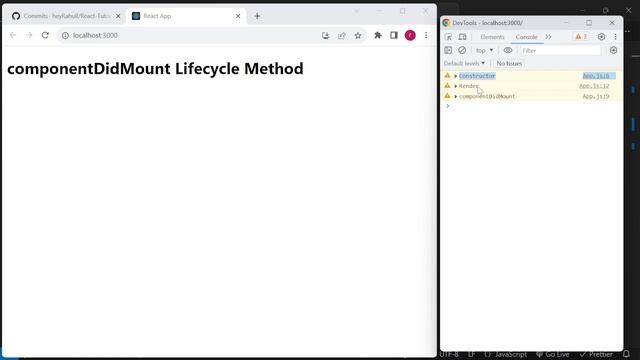640x360 pixels.
Task: Open the App.js link for Constructor
Action: (596, 76)
